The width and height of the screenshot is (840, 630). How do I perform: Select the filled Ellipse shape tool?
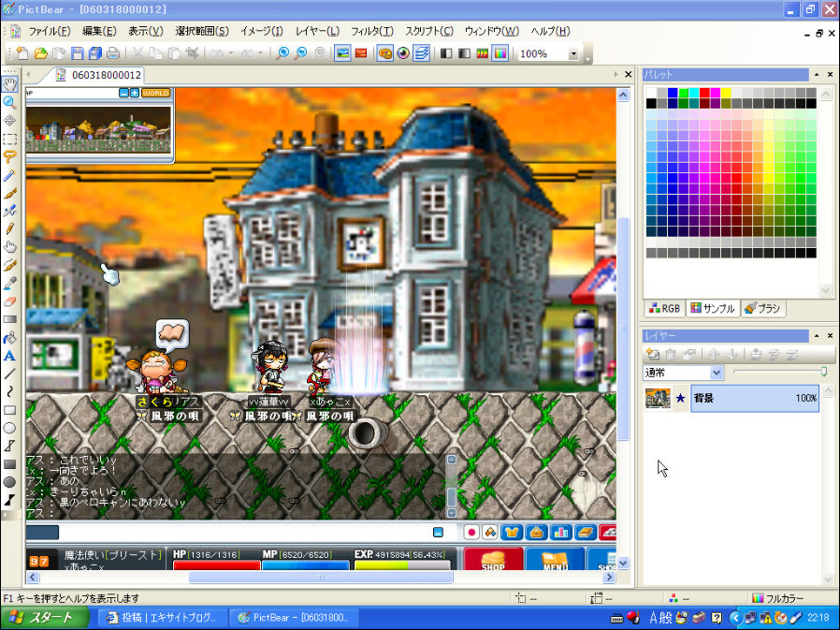click(9, 482)
